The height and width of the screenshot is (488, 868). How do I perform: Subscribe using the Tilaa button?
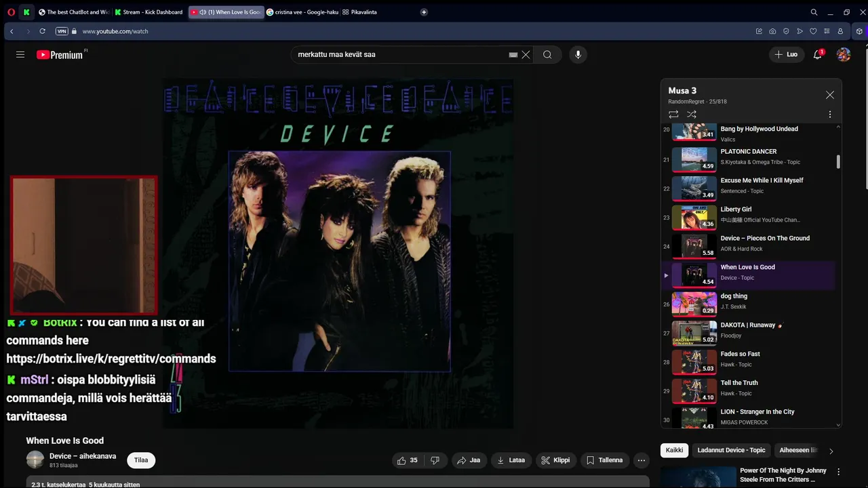[x=141, y=460]
